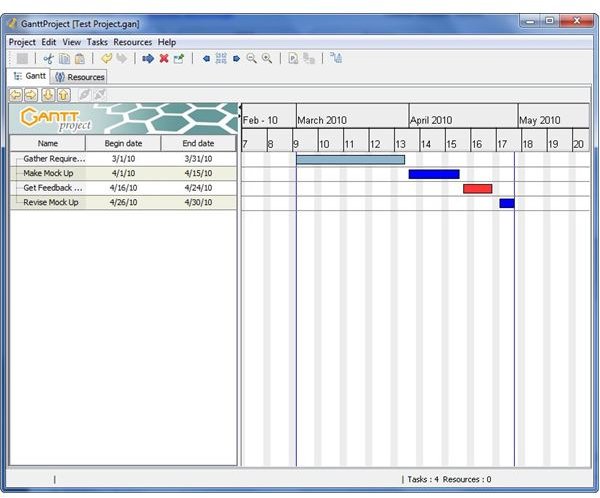Indent task with yellow right arrow

tap(31, 95)
